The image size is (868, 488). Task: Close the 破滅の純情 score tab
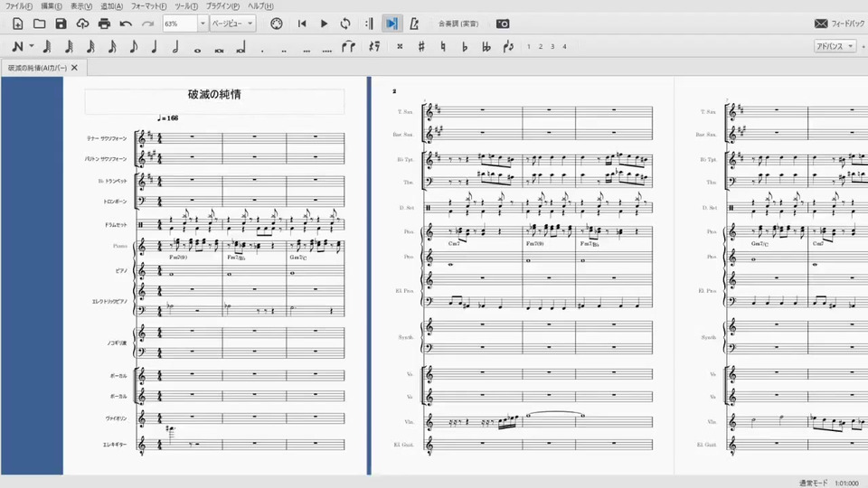coord(75,68)
